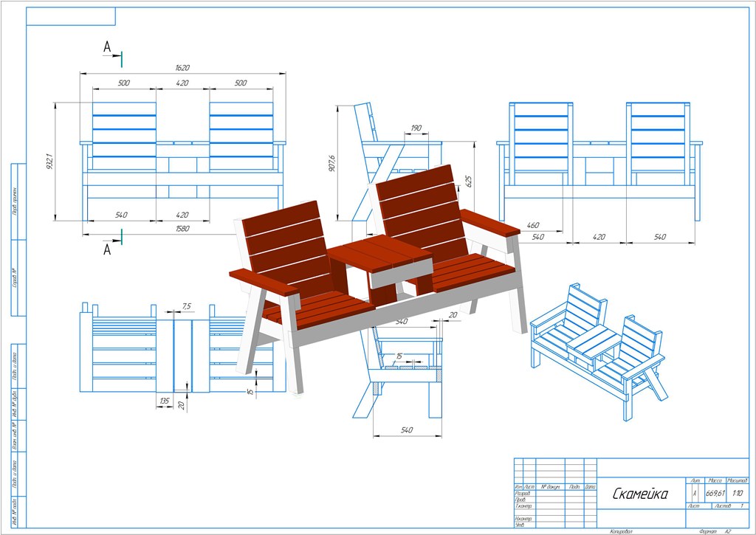Click the Т.контр row label
The width and height of the screenshot is (756, 535).
523,506
